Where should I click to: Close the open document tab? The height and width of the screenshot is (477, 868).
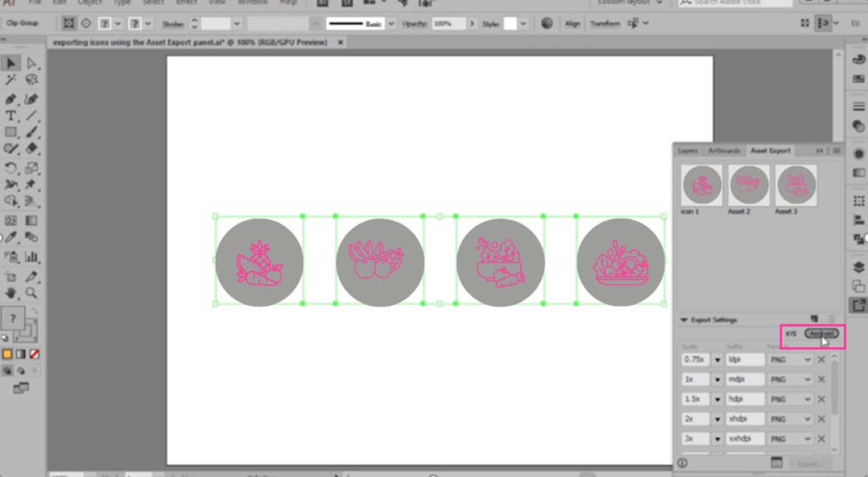coord(341,42)
